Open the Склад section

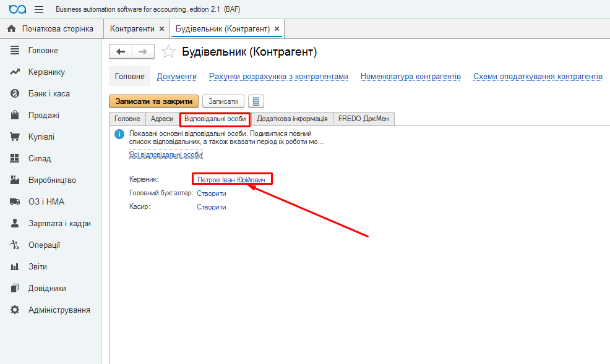click(x=40, y=158)
